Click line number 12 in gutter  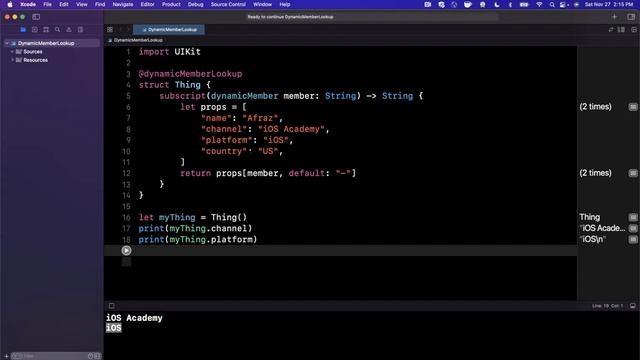coord(127,173)
